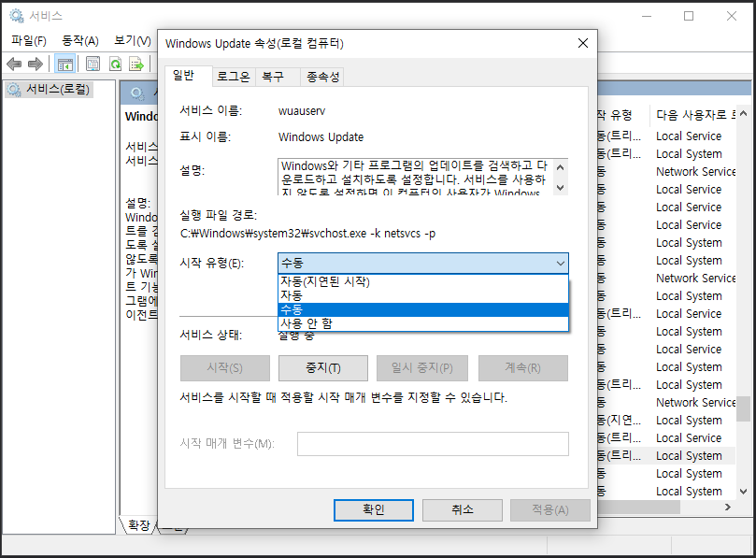
Task: Click Windows Update display name text
Action: (x=321, y=137)
